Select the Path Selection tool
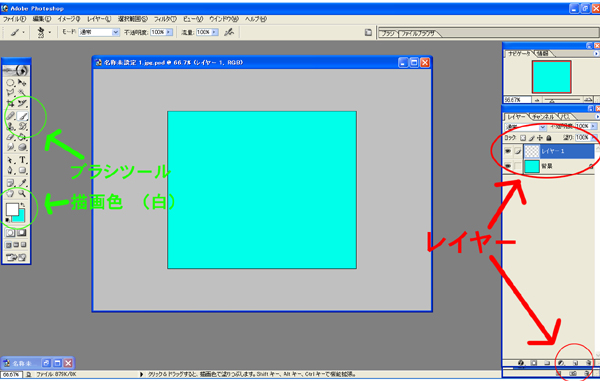 click(x=10, y=160)
